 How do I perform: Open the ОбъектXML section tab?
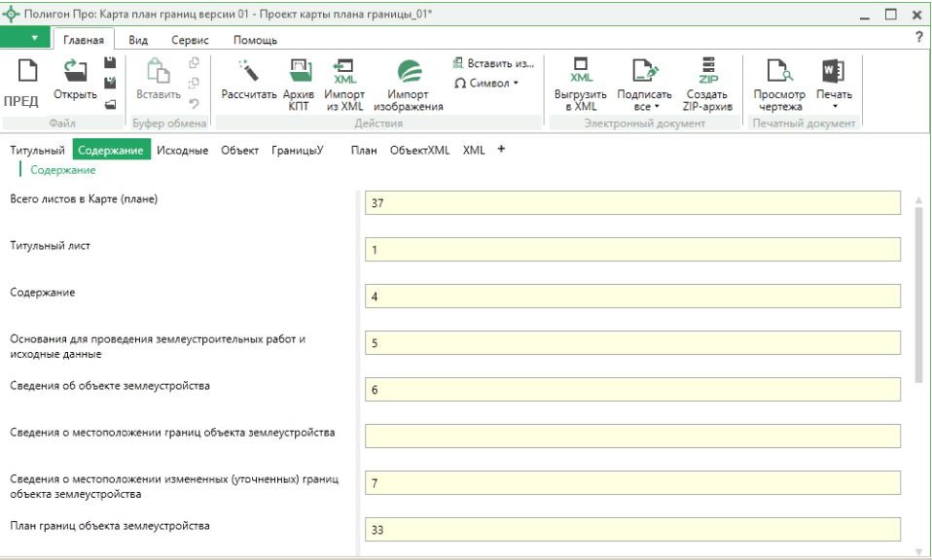click(x=419, y=150)
